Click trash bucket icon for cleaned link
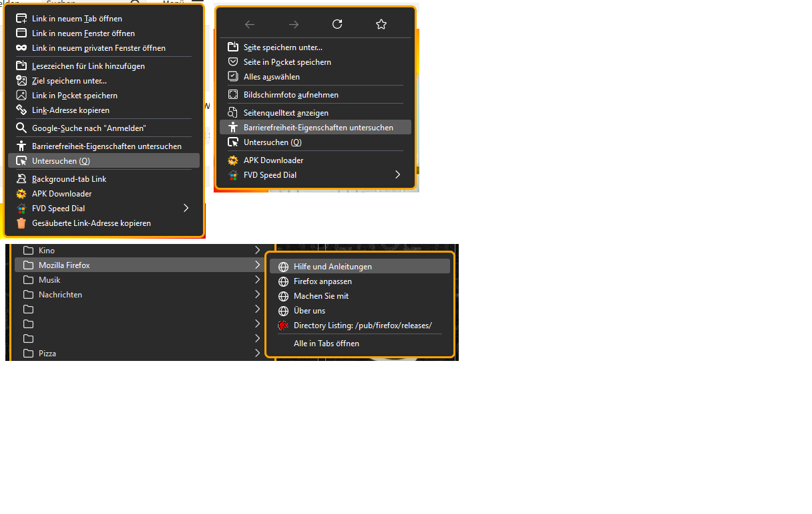The height and width of the screenshot is (514, 812). [x=21, y=223]
